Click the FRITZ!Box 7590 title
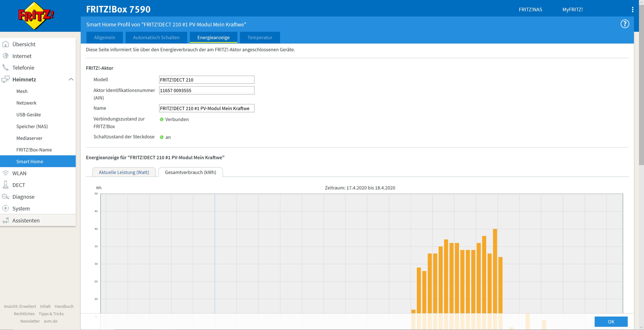This screenshot has height=330, width=644. click(118, 9)
